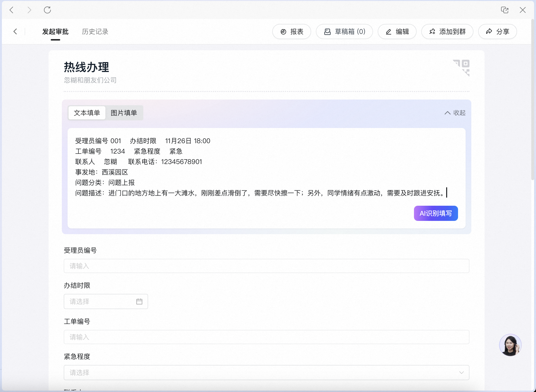Reload the page with refresh icon
The image size is (536, 392).
pyautogui.click(x=47, y=10)
